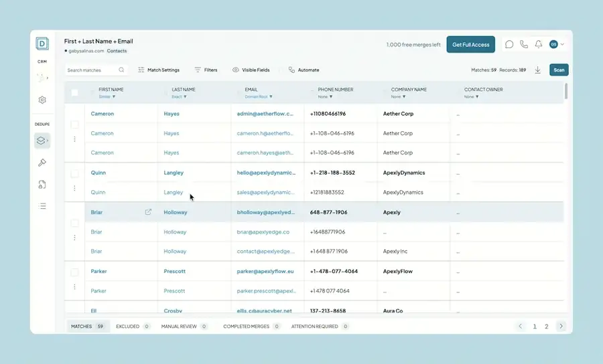
Task: Check the Quinn Langley match group checkbox
Action: tap(74, 174)
